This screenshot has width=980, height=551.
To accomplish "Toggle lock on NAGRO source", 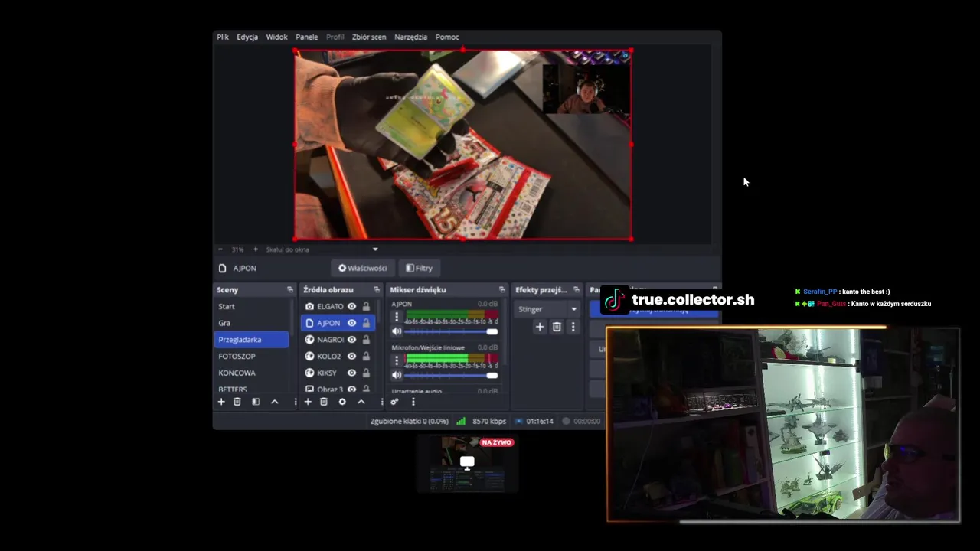I will [366, 340].
